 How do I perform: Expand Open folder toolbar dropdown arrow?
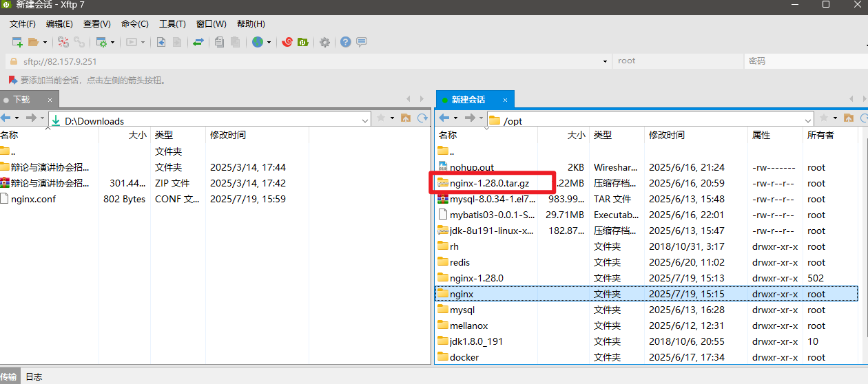tap(45, 43)
